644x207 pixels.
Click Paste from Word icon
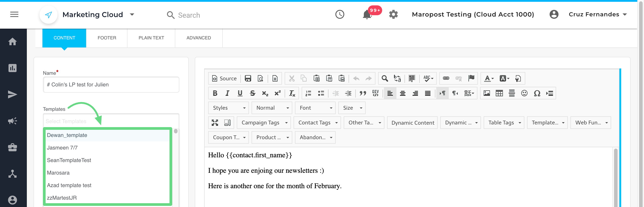pos(341,78)
